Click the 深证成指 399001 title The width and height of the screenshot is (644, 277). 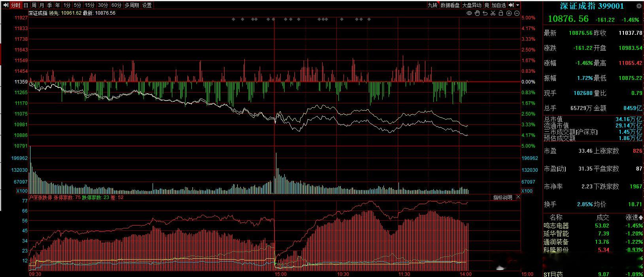coord(592,6)
